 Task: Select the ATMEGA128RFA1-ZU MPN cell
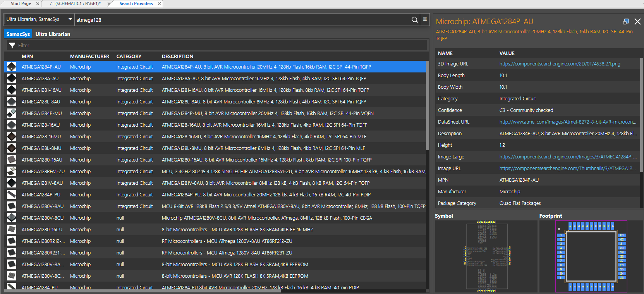click(43, 171)
